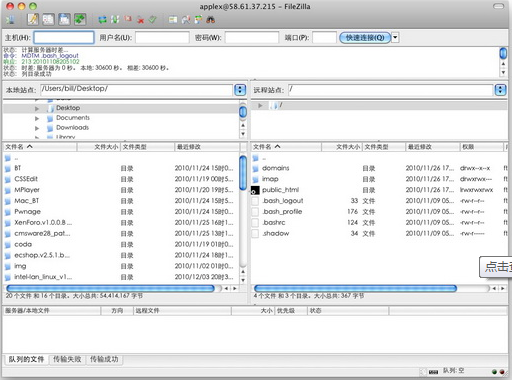Refresh the file and folder lists
The image size is (512, 380).
(x=103, y=20)
